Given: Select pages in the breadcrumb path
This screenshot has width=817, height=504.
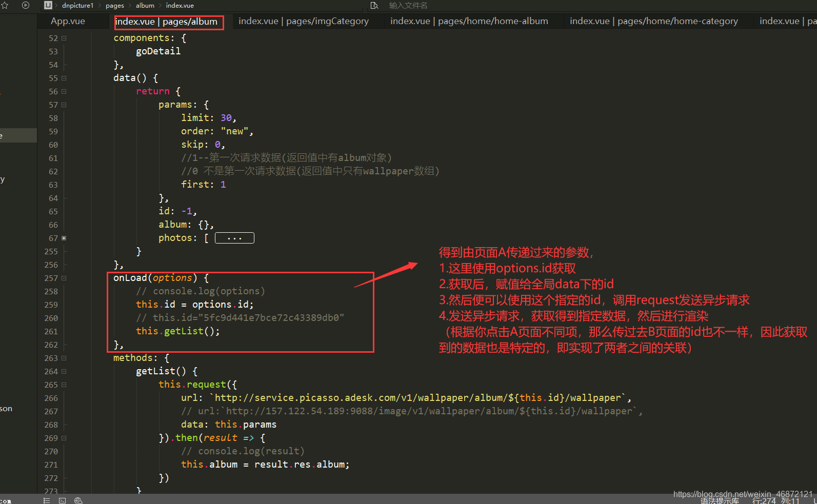Looking at the screenshot, I should [115, 5].
